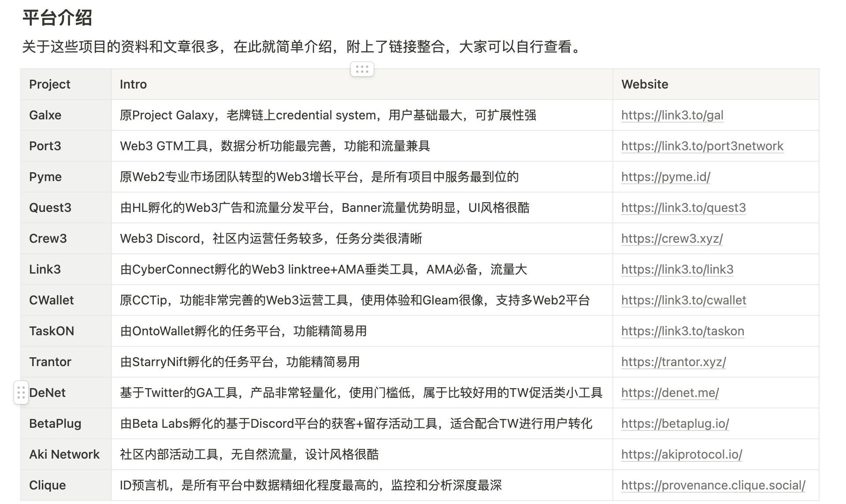The height and width of the screenshot is (504, 846).
Task: Click the intro cell starting Web3 GTM工具
Action: pos(362,146)
